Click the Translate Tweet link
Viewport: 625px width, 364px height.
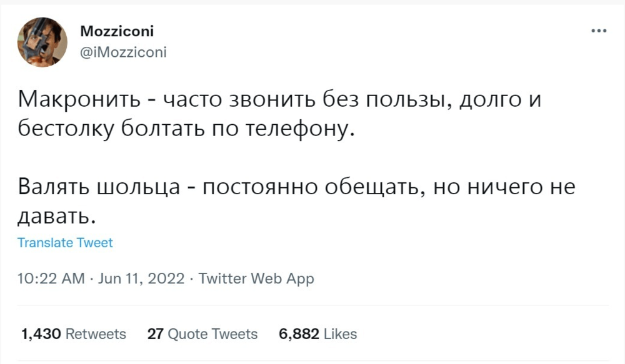pyautogui.click(x=65, y=243)
